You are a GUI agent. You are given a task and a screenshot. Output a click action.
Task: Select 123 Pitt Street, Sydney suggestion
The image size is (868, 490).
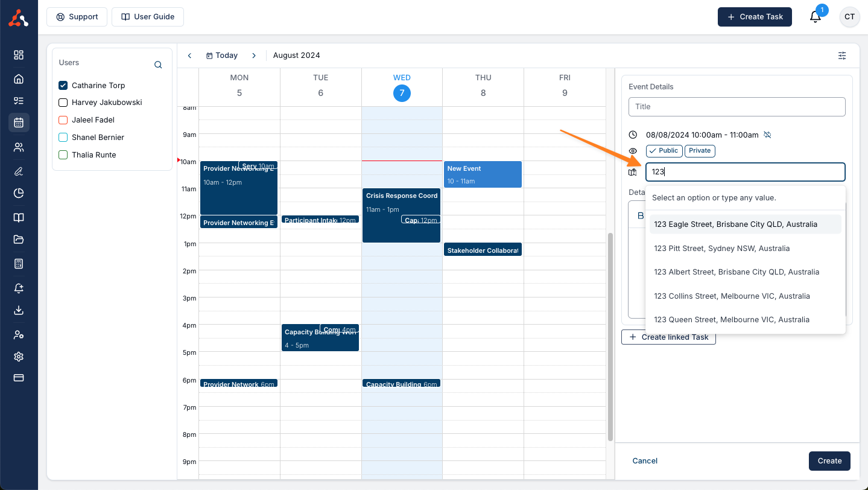pyautogui.click(x=721, y=248)
